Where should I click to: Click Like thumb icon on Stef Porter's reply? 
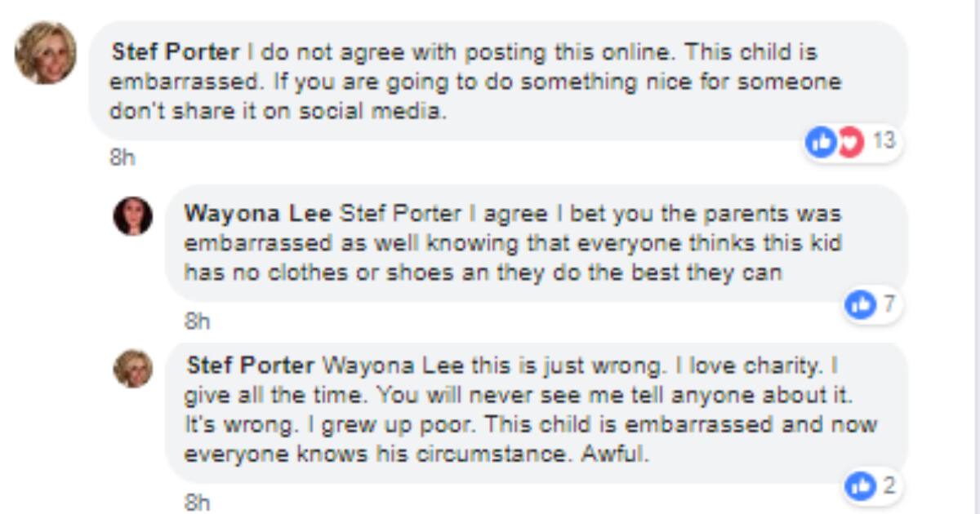pos(860,486)
